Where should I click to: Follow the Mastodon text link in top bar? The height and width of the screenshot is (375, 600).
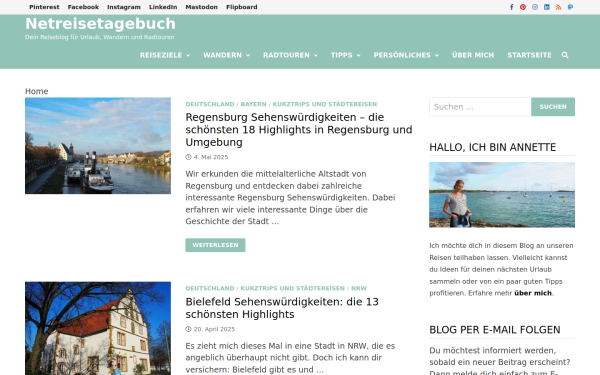click(x=201, y=7)
